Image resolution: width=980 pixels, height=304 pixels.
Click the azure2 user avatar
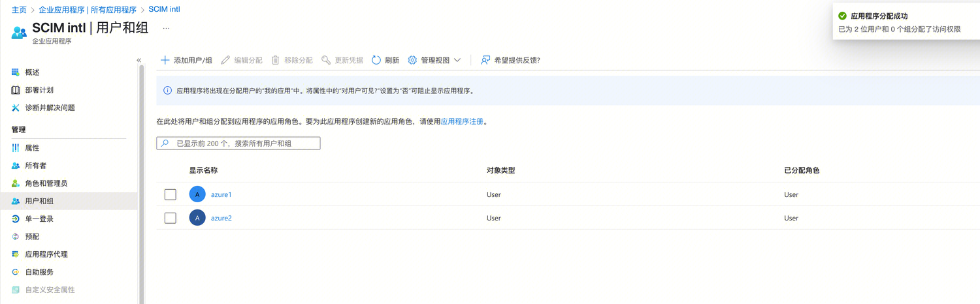click(197, 218)
